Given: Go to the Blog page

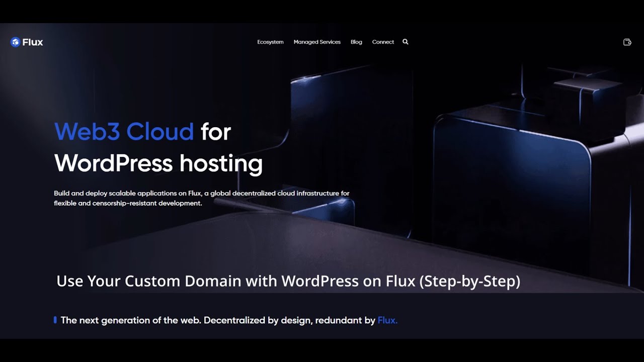Looking at the screenshot, I should 356,42.
